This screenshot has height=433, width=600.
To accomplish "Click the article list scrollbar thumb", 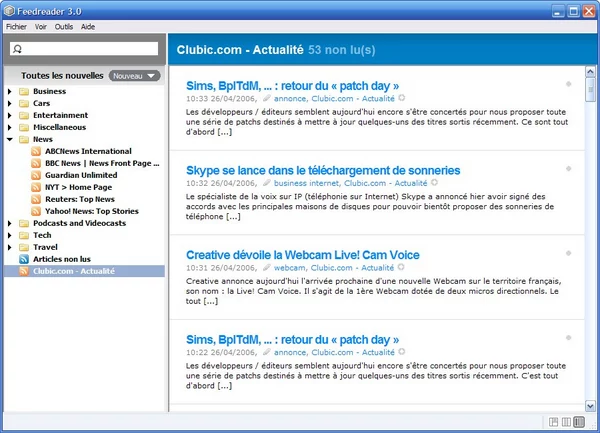I will pos(590,90).
